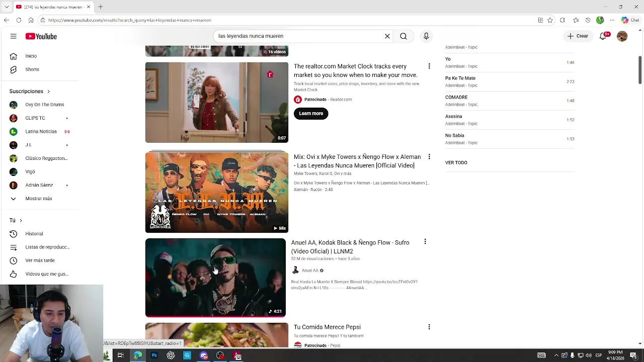Open browser settings three-dots menu
644x362 pixels.
(612, 20)
